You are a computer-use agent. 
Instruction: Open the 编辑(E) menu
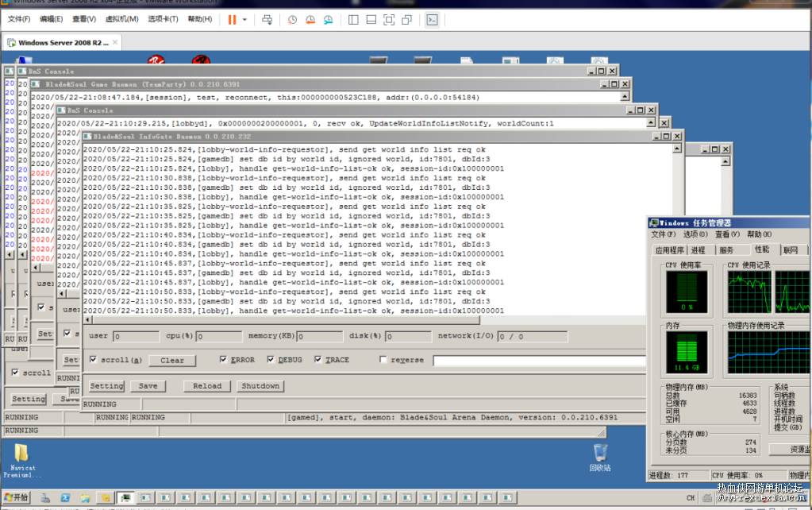pos(52,19)
